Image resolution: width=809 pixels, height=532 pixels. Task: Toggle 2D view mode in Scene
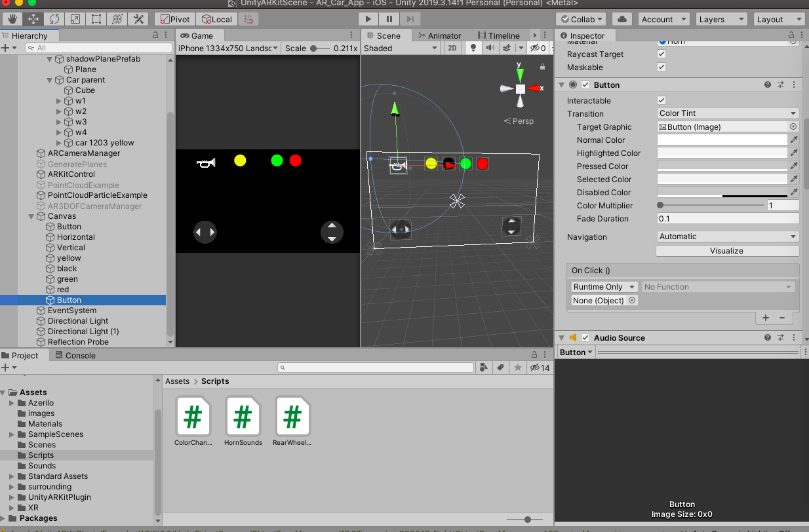click(x=452, y=48)
